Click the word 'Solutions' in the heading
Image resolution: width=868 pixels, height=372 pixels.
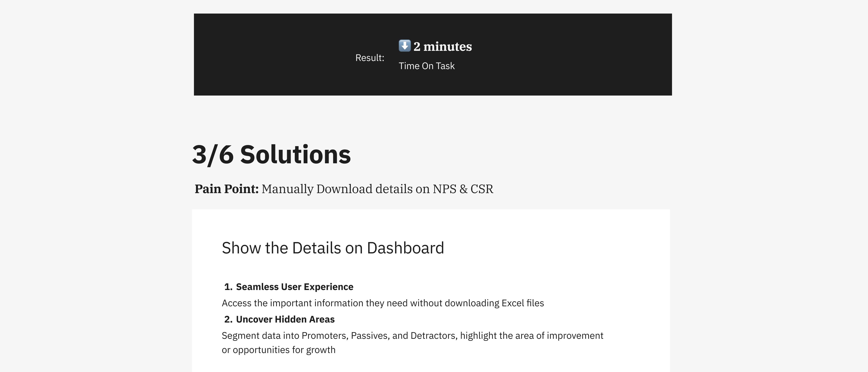point(295,154)
